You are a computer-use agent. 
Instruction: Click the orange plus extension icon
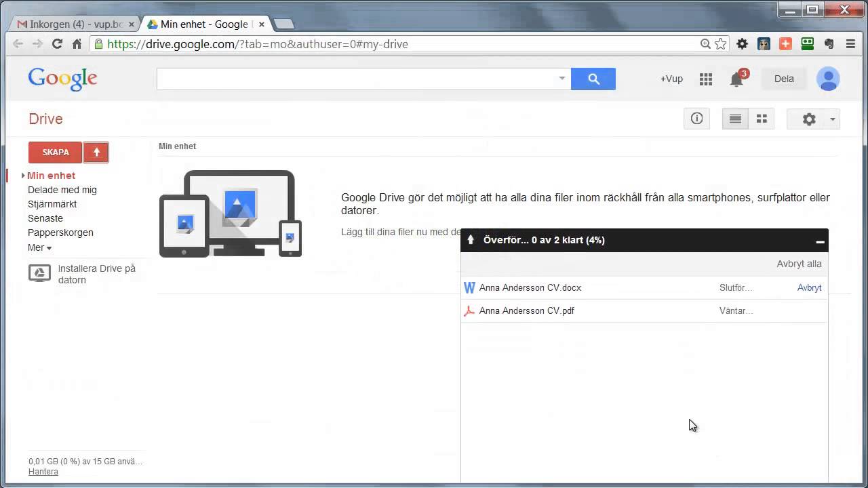coord(785,44)
